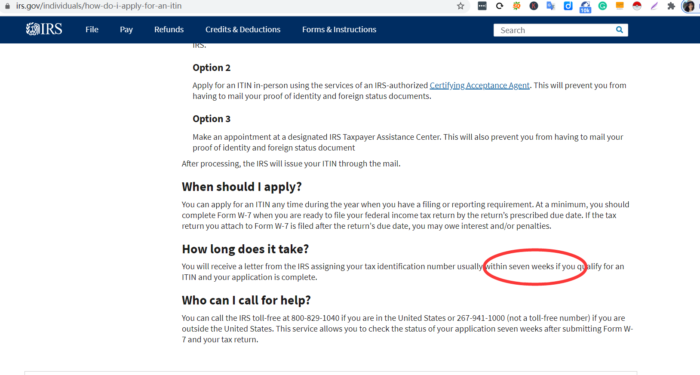Open Forms & Instructions menu

pos(339,29)
